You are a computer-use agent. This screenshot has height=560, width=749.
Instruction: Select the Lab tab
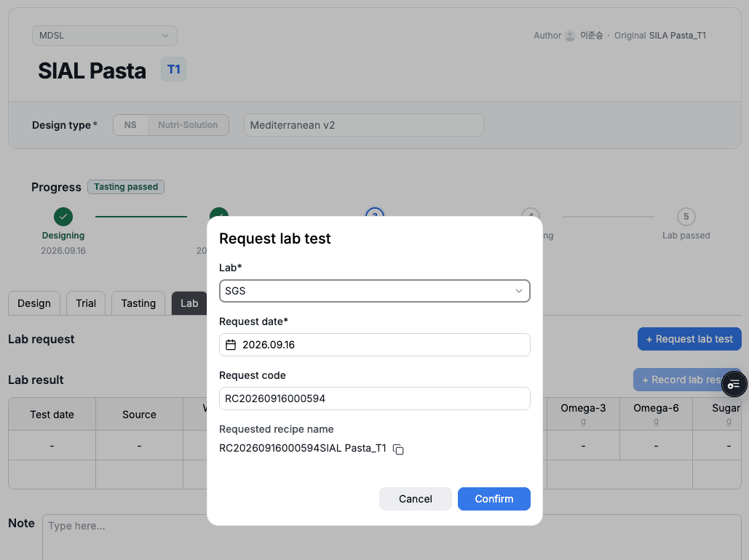click(189, 303)
